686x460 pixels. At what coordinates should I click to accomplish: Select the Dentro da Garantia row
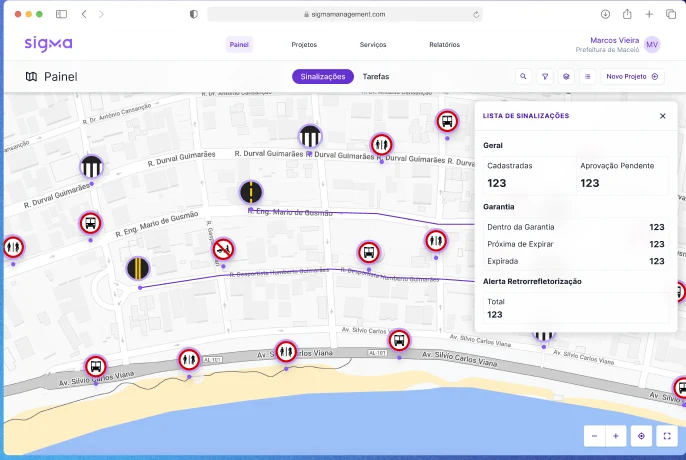tap(576, 227)
